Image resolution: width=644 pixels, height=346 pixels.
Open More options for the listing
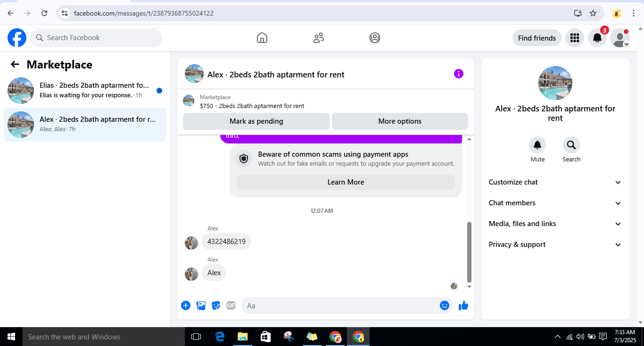point(400,121)
